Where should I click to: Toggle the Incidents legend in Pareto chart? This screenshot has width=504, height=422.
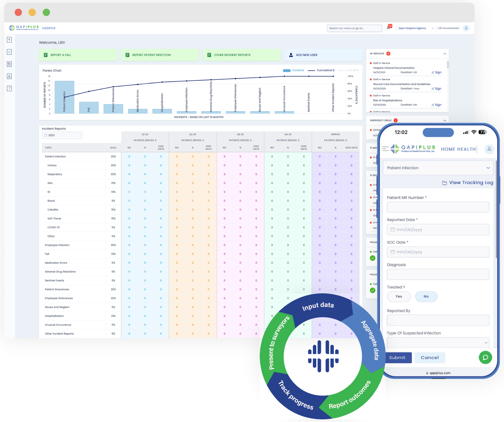coord(294,70)
